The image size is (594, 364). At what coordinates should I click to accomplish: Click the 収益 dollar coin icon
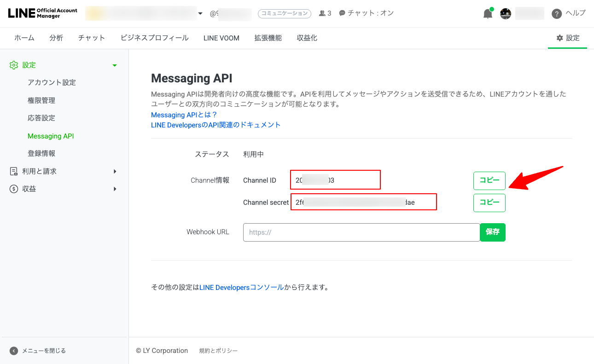pyautogui.click(x=14, y=189)
